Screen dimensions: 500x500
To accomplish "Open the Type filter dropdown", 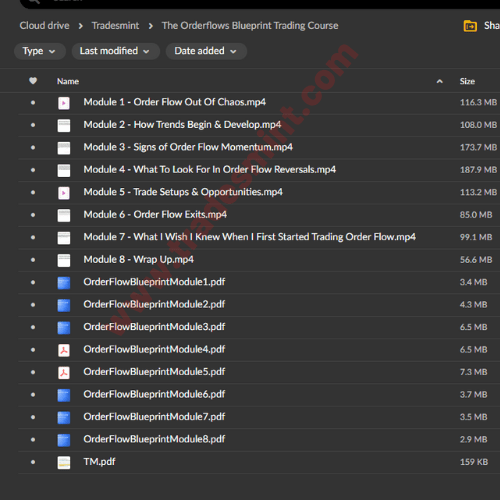I will coord(40,51).
